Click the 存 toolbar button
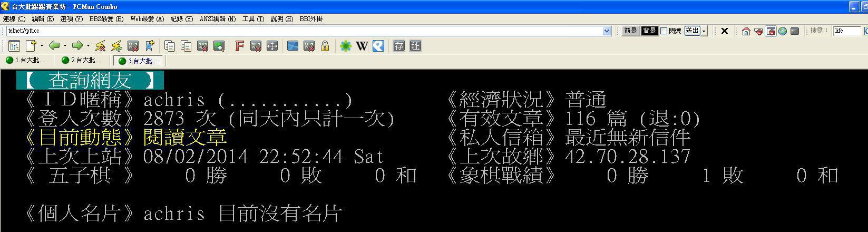Image resolution: width=868 pixels, height=232 pixels. click(399, 46)
